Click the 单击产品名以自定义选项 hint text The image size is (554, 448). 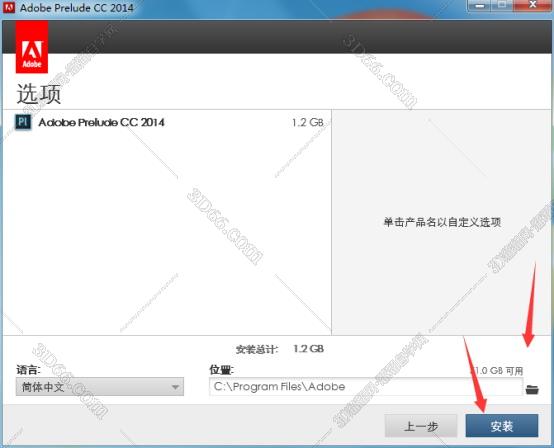click(x=442, y=222)
